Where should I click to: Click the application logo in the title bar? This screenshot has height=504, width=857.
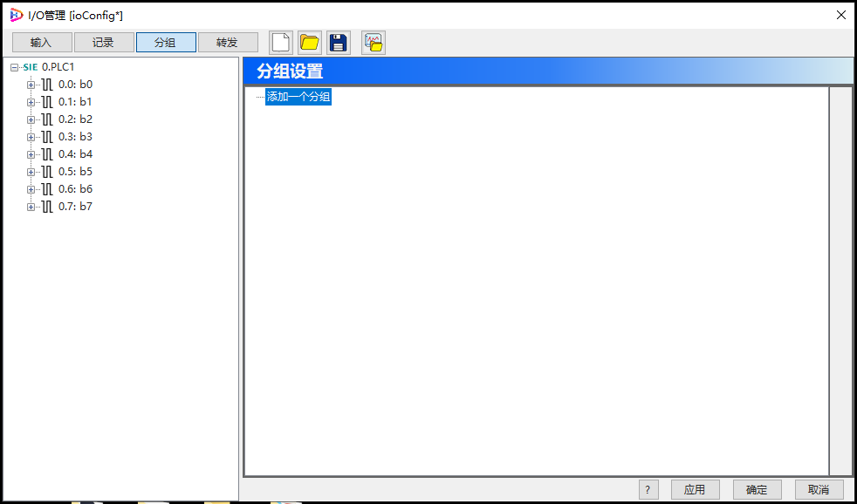coord(17,16)
